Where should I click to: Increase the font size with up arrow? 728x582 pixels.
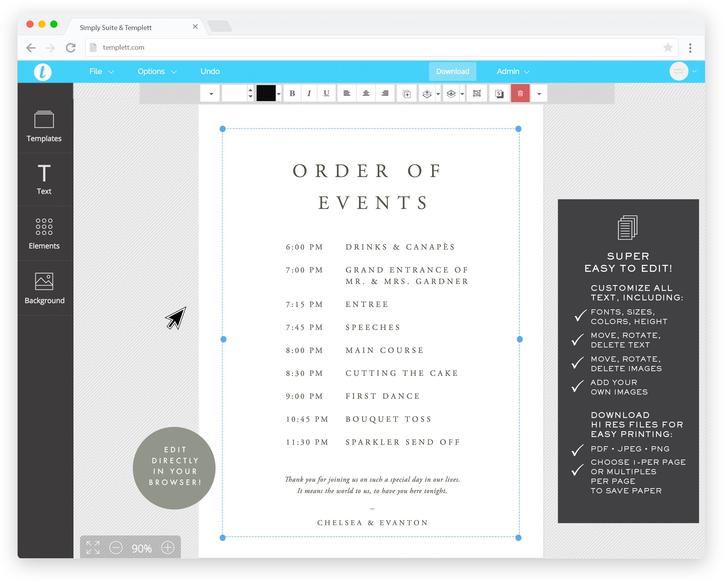250,90
